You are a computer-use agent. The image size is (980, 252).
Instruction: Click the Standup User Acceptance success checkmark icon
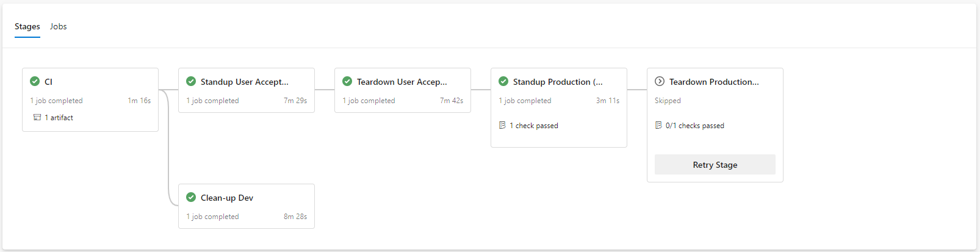point(191,81)
